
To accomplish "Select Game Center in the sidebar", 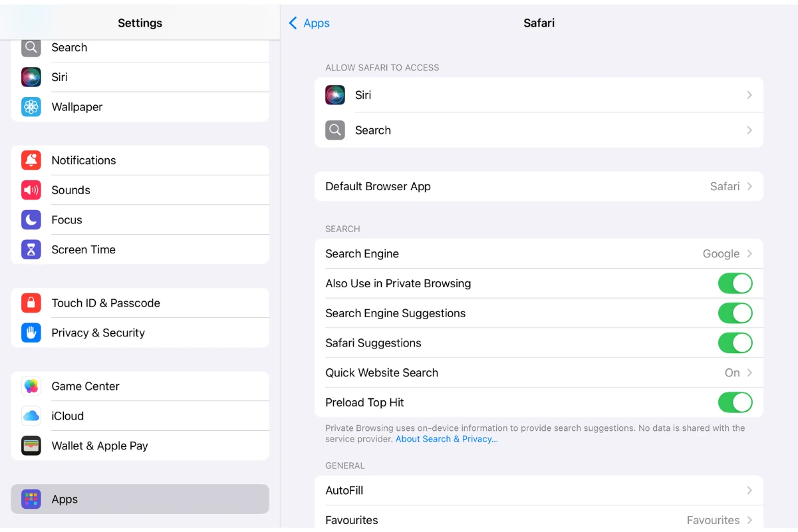I will [140, 386].
